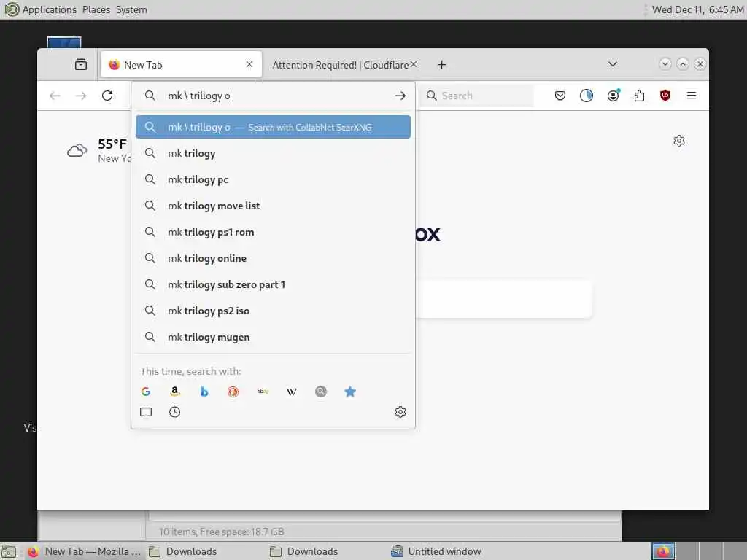Go back to the previous page

point(55,96)
